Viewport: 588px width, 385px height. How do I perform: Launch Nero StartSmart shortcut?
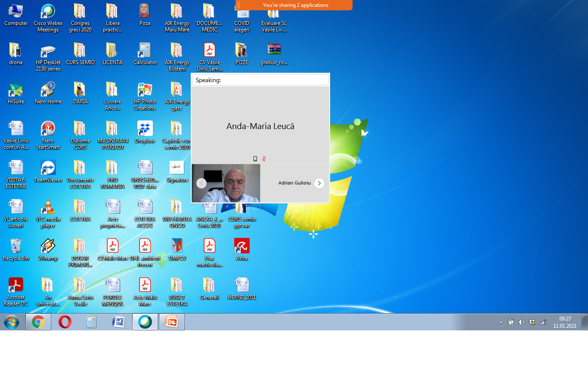48,135
